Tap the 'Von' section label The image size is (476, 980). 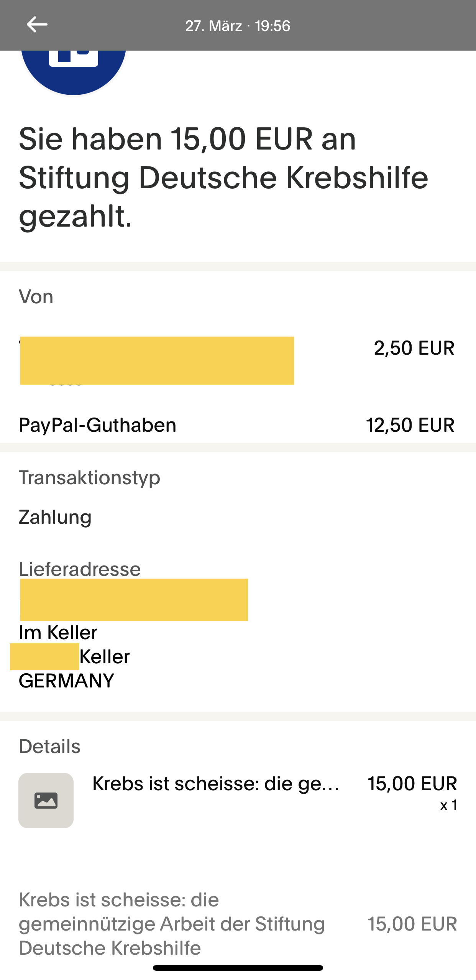[x=36, y=297]
